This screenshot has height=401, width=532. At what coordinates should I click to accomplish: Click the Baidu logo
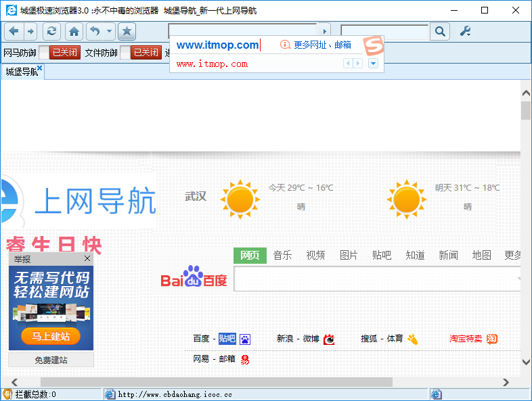click(x=194, y=277)
